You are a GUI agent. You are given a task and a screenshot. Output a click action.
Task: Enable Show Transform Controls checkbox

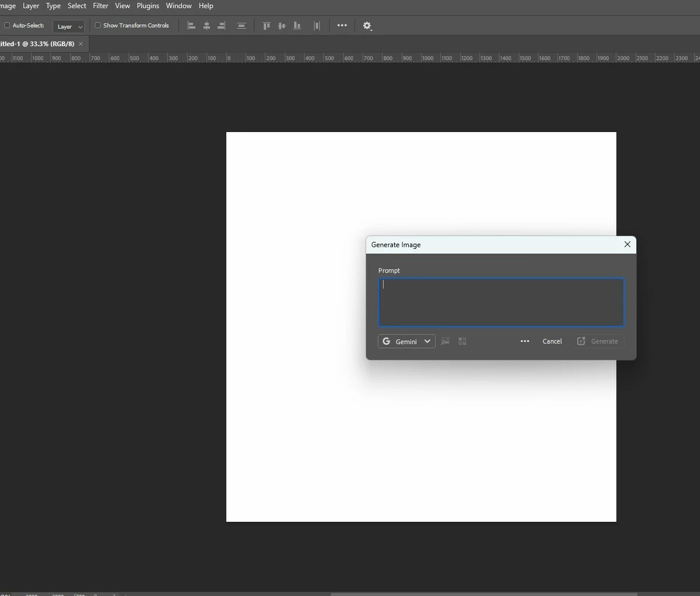point(98,26)
